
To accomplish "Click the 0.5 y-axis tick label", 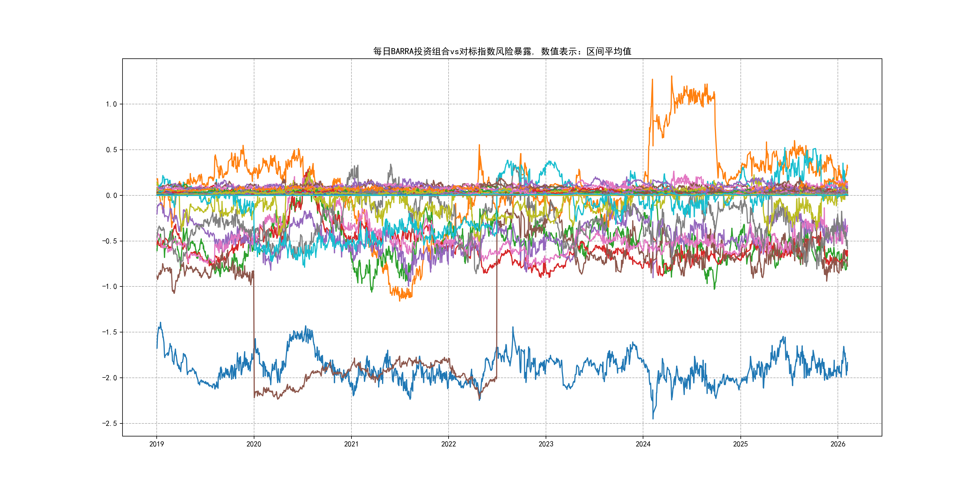I will 111,150.
